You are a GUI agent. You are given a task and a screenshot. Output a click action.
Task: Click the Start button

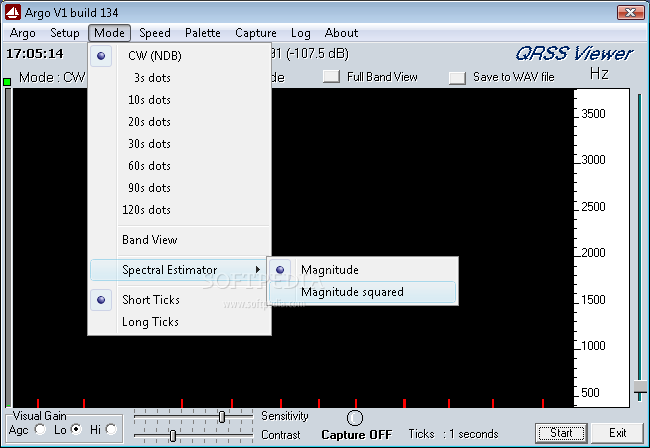tap(561, 433)
